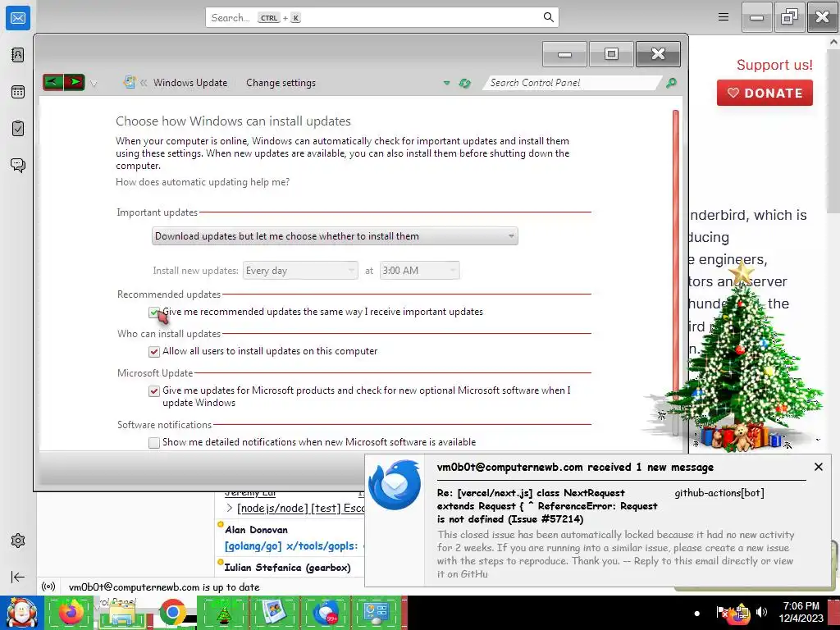
Task: Toggle recommended updates checkbox
Action: click(x=153, y=313)
